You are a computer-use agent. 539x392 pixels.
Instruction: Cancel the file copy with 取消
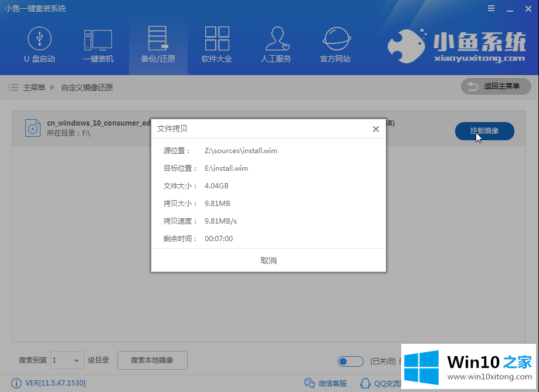click(x=268, y=260)
